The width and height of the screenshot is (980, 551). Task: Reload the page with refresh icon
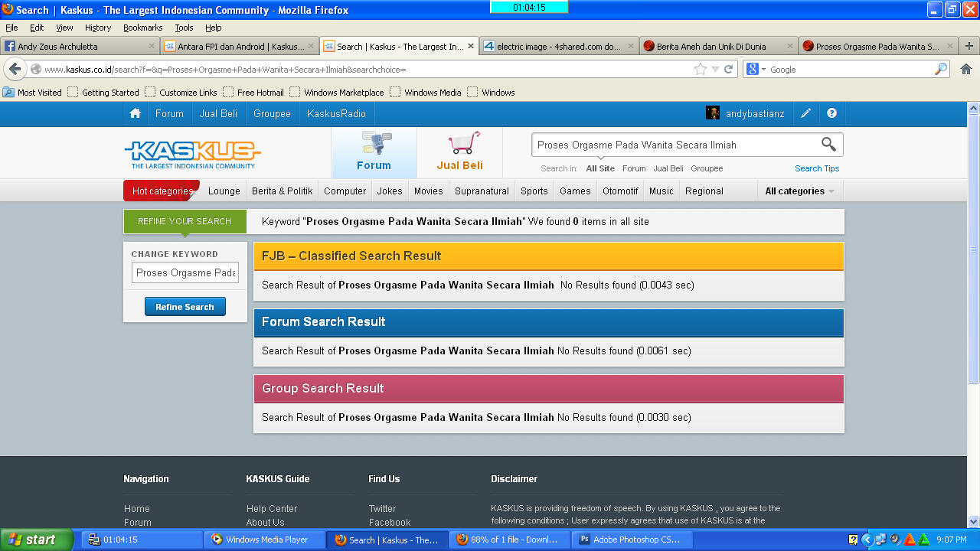pos(729,69)
